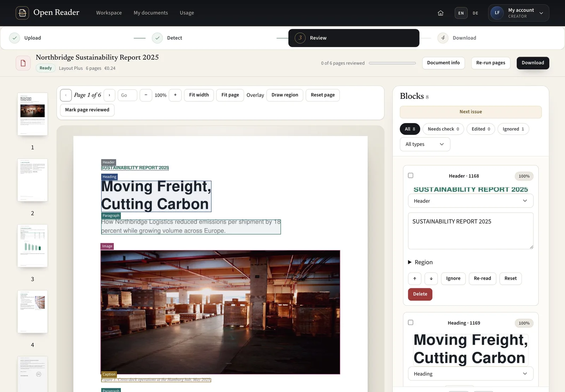Open the Workspace menu
This screenshot has width=565, height=392.
click(109, 13)
